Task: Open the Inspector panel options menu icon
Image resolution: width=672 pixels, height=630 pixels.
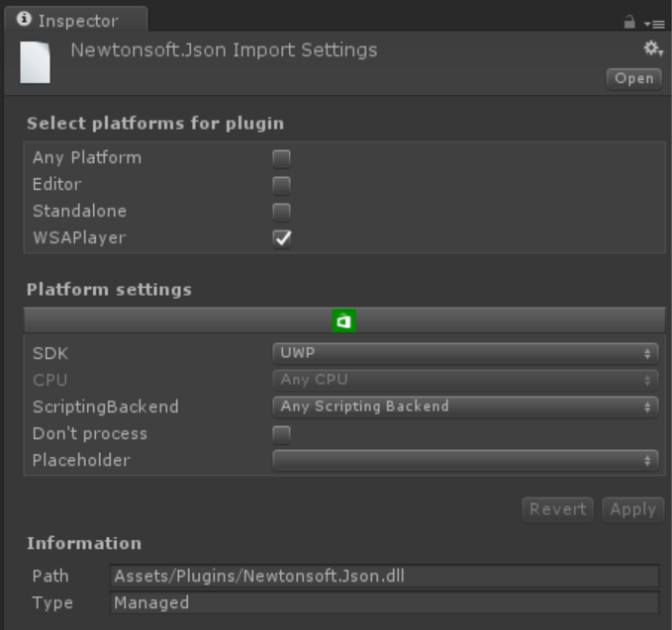Action: [654, 25]
